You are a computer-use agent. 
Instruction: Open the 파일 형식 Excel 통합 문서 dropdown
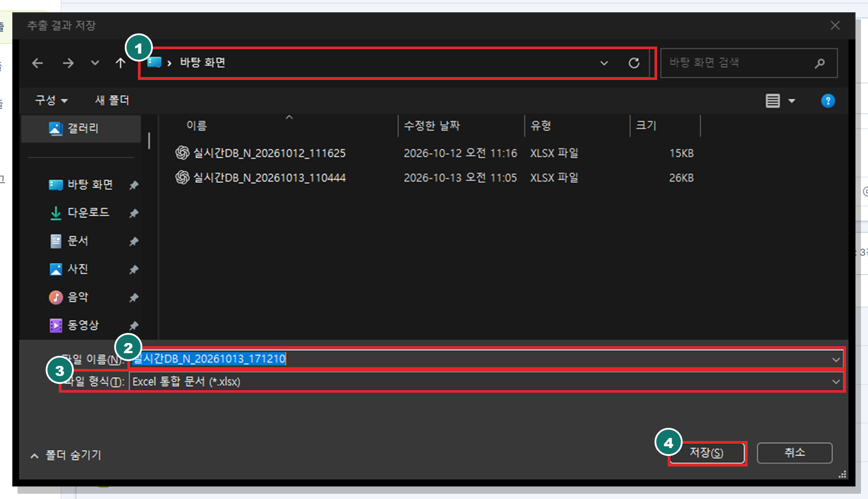click(x=486, y=382)
